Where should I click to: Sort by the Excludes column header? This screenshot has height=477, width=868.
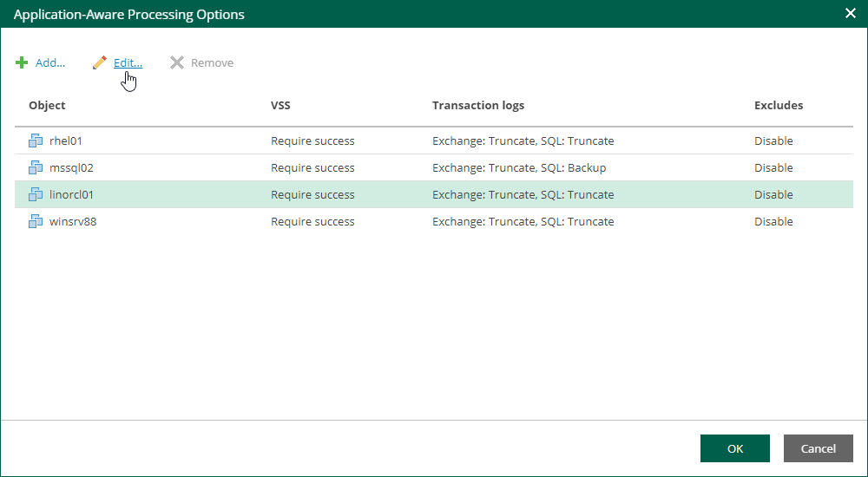779,106
